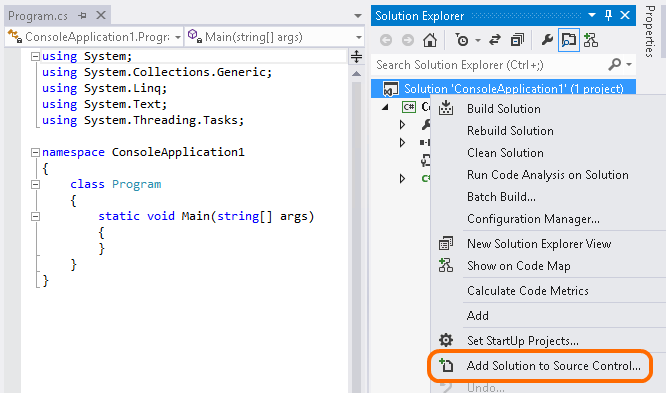Open the ConsoleApplication1.Program type dropdown

click(94, 37)
